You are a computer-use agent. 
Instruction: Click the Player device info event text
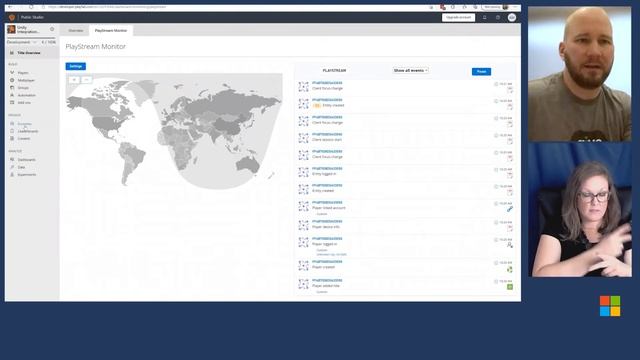click(x=326, y=227)
